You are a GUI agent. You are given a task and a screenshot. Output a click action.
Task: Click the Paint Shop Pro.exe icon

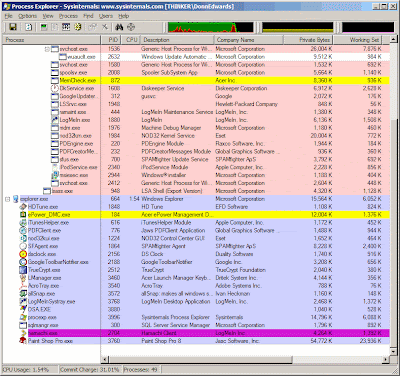point(23,341)
